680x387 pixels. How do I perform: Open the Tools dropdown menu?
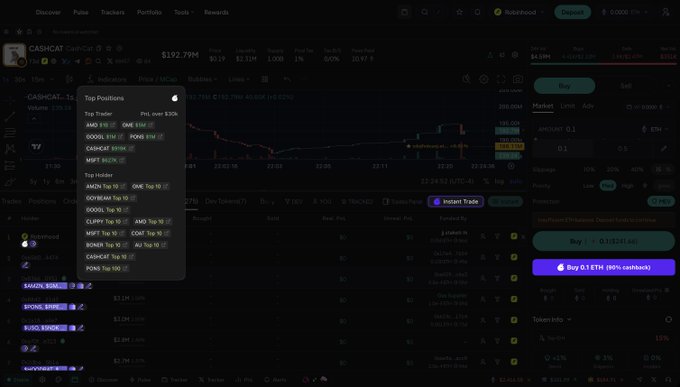[184, 12]
